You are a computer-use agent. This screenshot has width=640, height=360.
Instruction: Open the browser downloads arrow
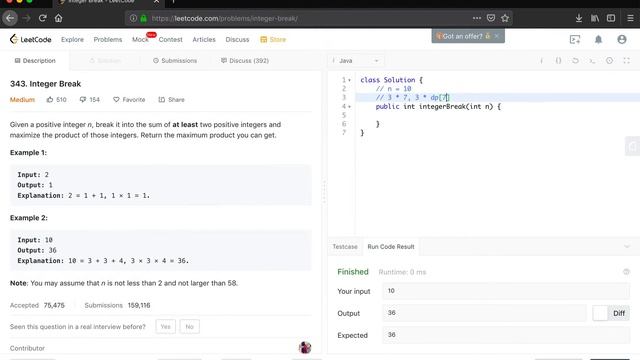click(x=579, y=18)
